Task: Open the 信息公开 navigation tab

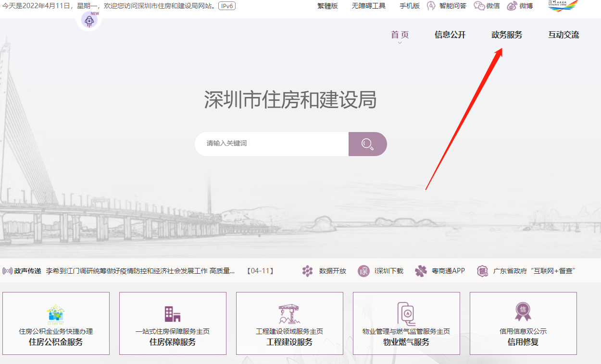Action: click(x=450, y=35)
